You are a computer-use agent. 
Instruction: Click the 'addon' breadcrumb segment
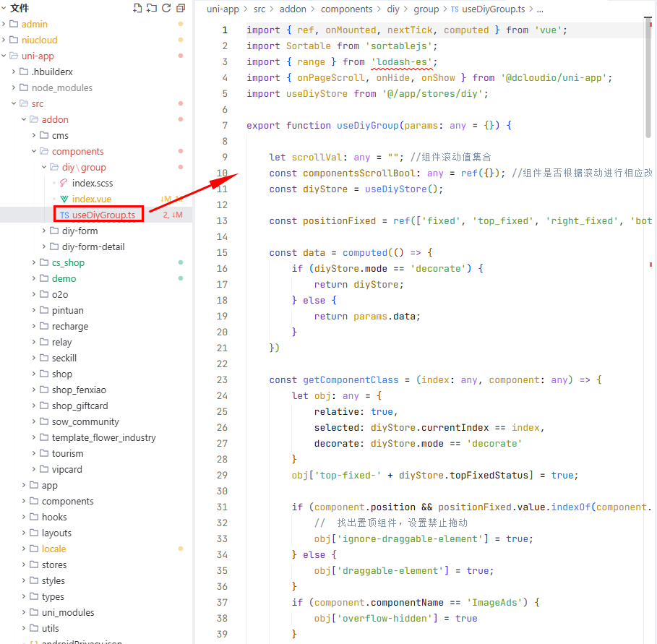pyautogui.click(x=293, y=9)
